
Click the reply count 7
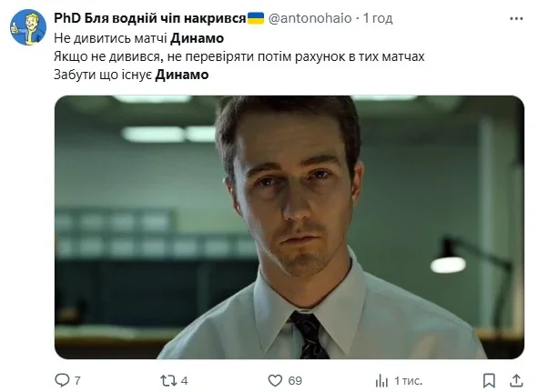point(77,380)
